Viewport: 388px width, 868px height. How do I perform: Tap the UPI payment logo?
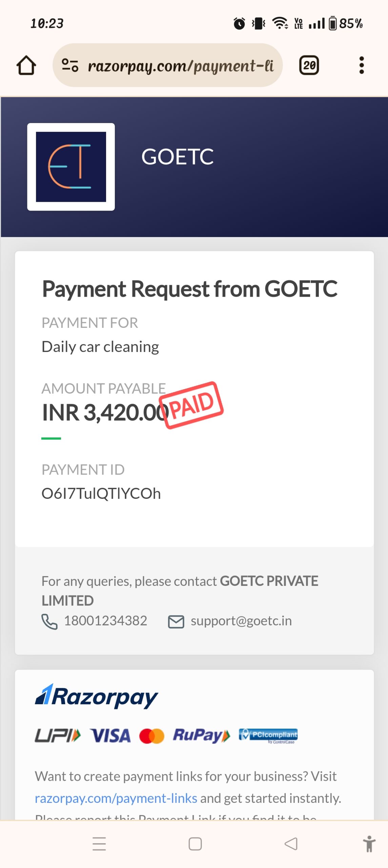(58, 736)
